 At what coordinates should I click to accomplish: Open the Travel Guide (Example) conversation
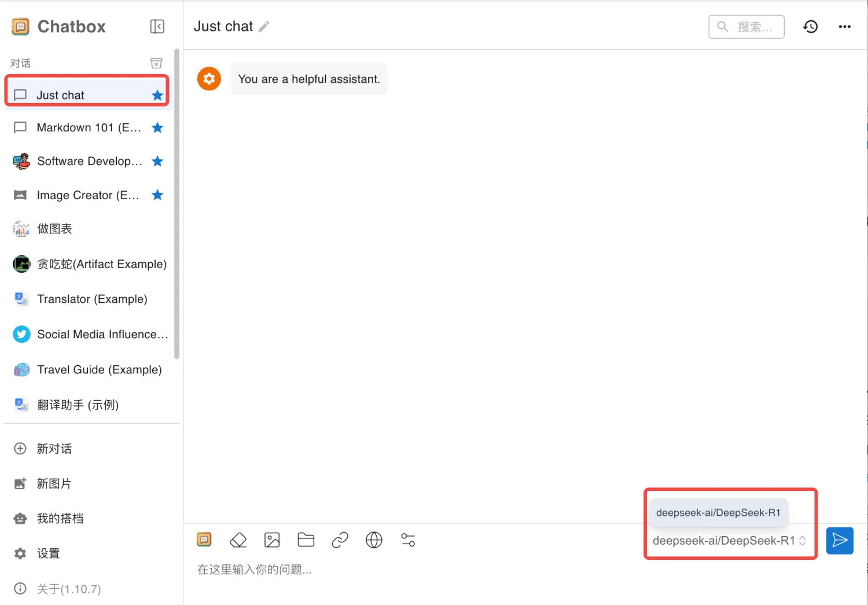click(x=88, y=369)
